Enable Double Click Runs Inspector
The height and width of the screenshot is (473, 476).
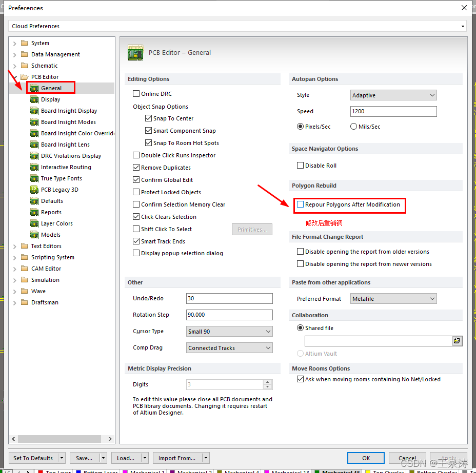(x=136, y=155)
